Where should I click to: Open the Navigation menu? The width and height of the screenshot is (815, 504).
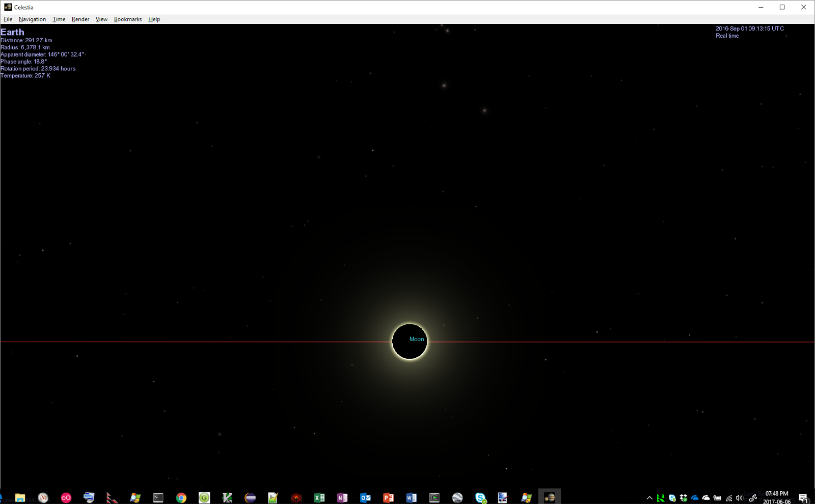coord(32,19)
